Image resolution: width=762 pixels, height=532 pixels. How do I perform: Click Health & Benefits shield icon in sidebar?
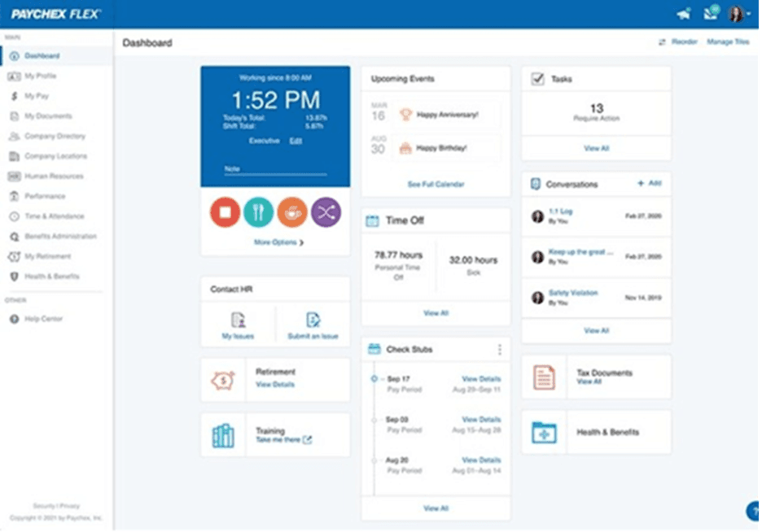click(x=14, y=277)
